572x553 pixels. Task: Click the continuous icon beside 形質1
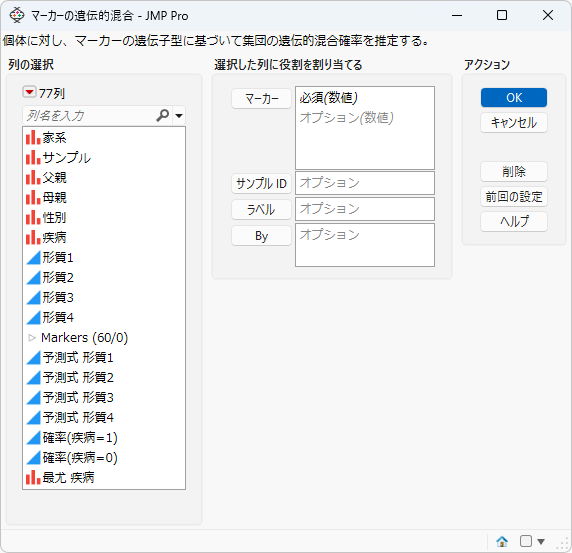[33, 258]
